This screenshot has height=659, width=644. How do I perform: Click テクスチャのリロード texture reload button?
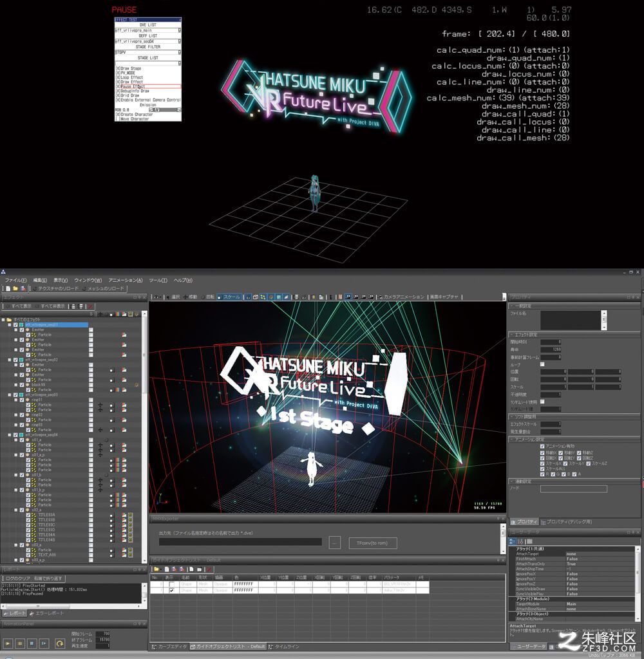tap(55, 289)
